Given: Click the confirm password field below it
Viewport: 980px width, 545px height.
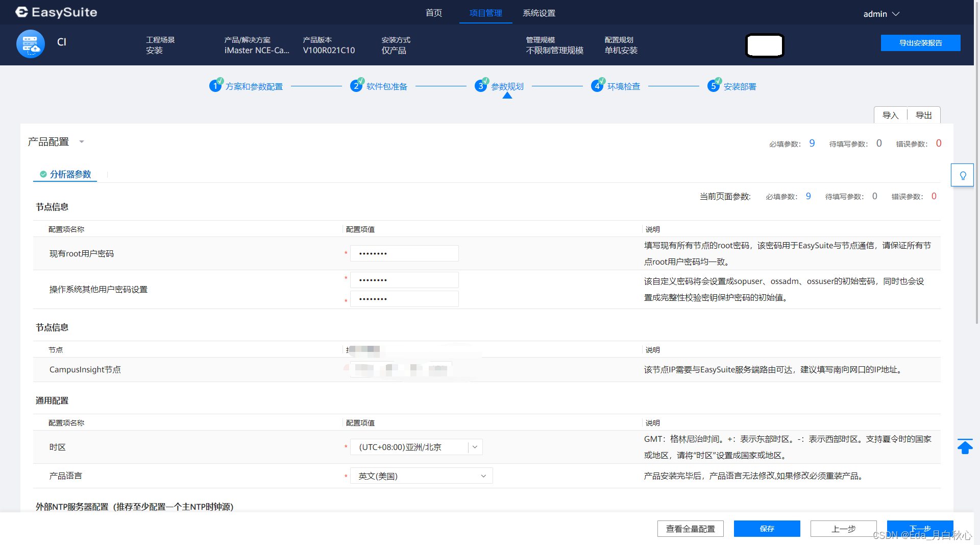Looking at the screenshot, I should 404,299.
